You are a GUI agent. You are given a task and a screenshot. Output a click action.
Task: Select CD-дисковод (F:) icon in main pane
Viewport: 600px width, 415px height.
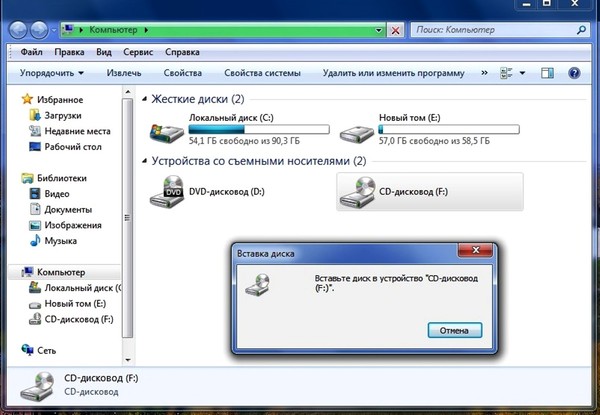(357, 192)
